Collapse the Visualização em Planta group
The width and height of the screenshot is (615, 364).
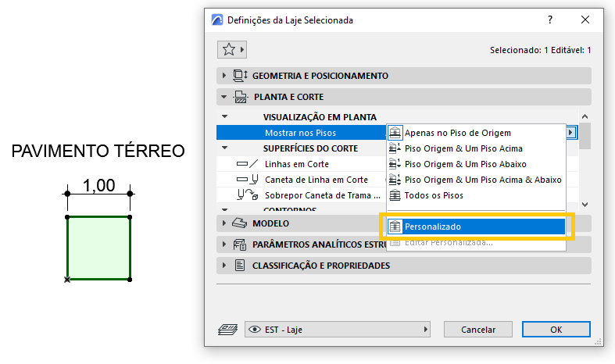tap(224, 117)
